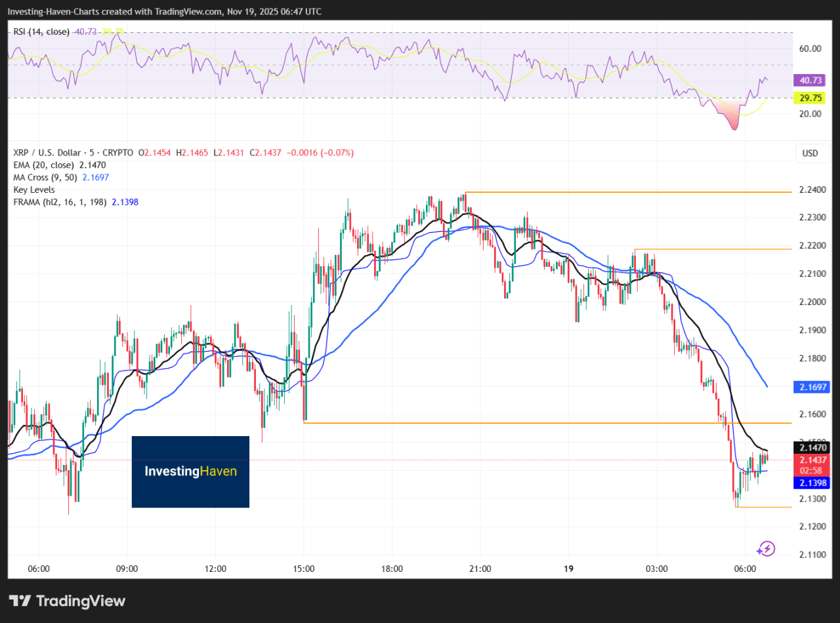Click the 12:00 label on time axis
The width and height of the screenshot is (840, 623).
(215, 569)
